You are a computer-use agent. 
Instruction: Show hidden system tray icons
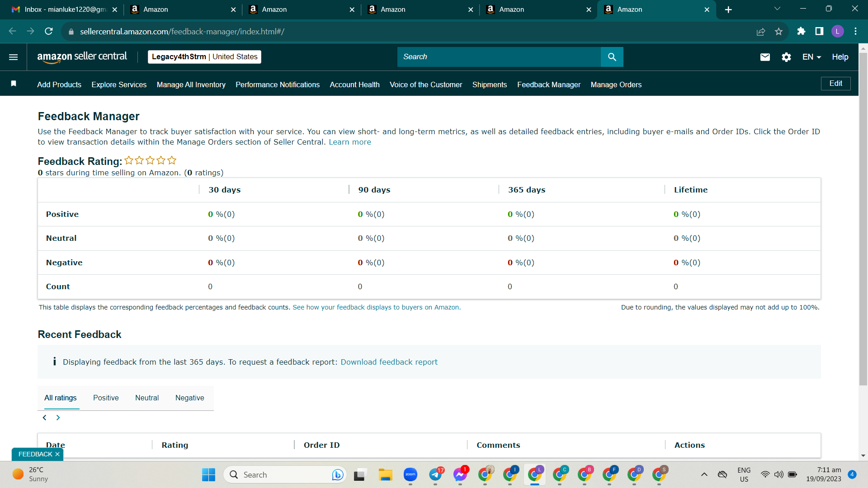coord(704,474)
